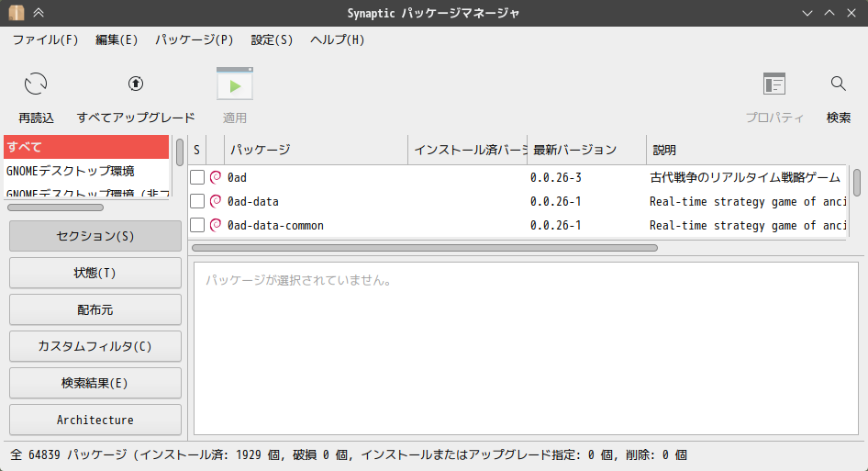Select the すべて section in the list
Screen dimensions: 868x471
click(86, 147)
